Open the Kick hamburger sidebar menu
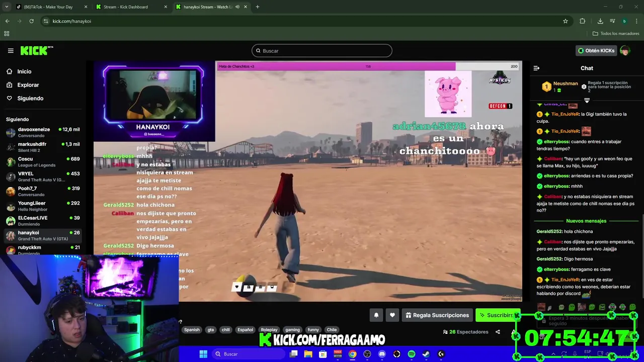 click(x=11, y=51)
